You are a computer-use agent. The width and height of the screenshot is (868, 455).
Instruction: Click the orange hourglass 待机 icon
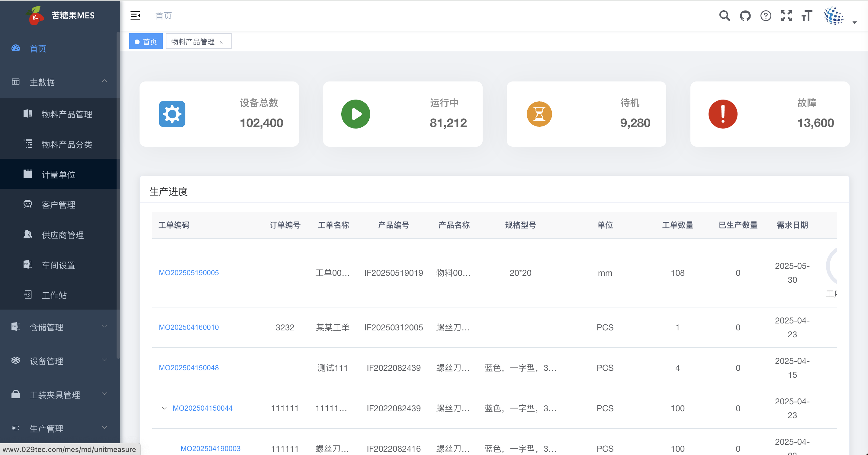tap(539, 114)
